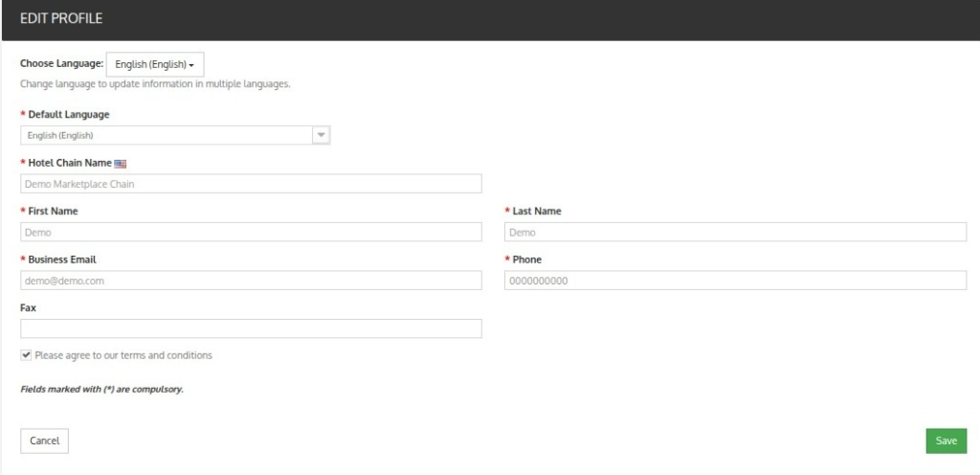Uncheck the terms and conditions checkbox
The width and height of the screenshot is (980, 475).
(26, 355)
